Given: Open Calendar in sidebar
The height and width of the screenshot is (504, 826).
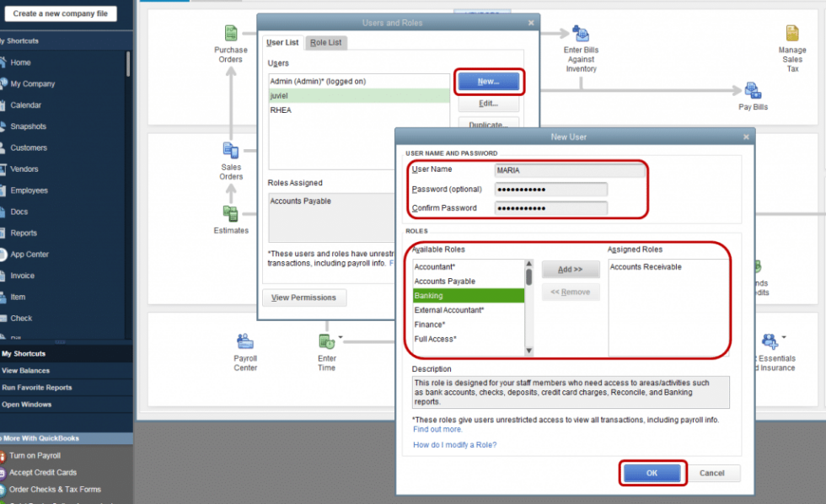Looking at the screenshot, I should point(26,105).
